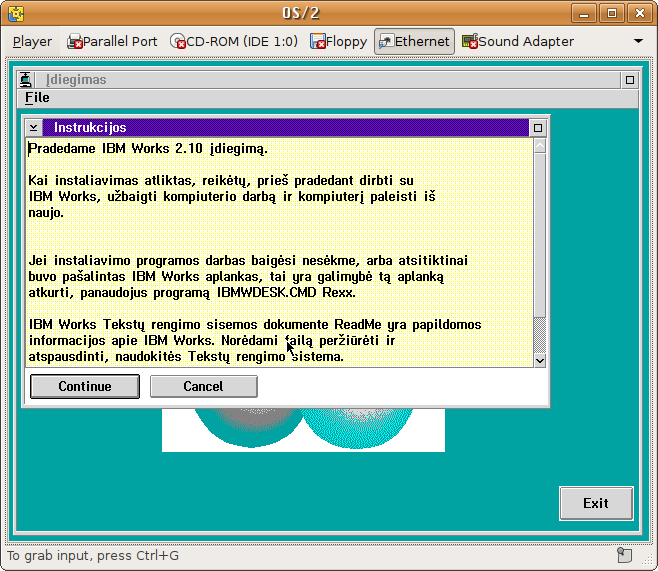Click 'To grab input, press Ctrl+G' status text

93,555
